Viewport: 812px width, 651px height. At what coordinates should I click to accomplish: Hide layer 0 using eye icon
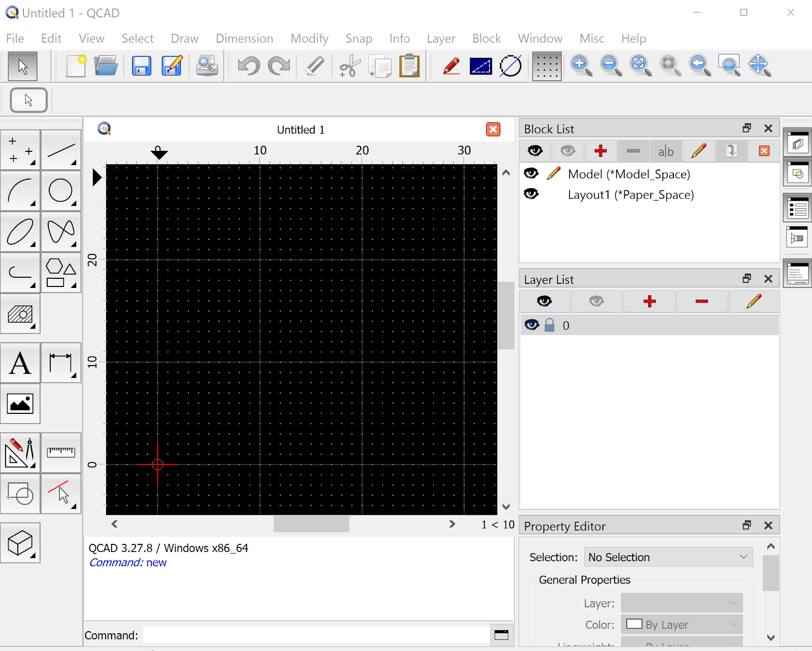click(531, 325)
